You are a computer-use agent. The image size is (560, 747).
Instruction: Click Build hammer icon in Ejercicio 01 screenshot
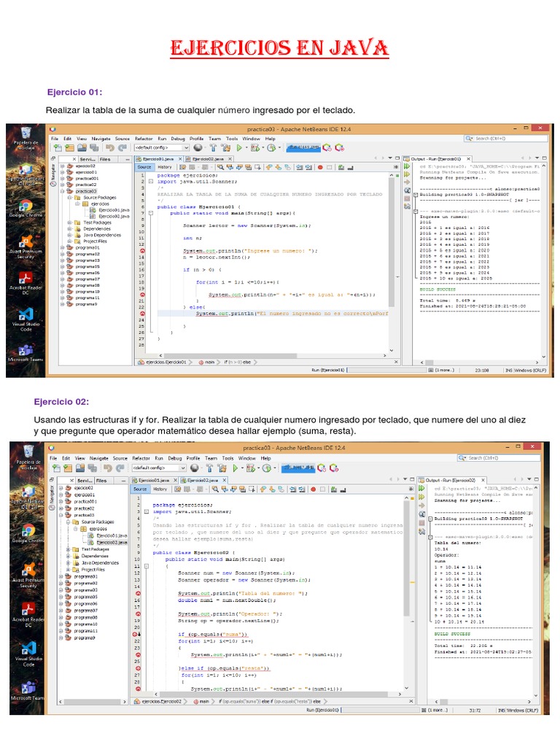[213, 148]
